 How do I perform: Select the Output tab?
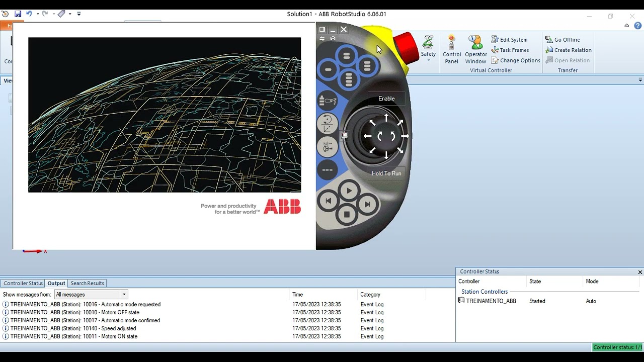pyautogui.click(x=56, y=284)
